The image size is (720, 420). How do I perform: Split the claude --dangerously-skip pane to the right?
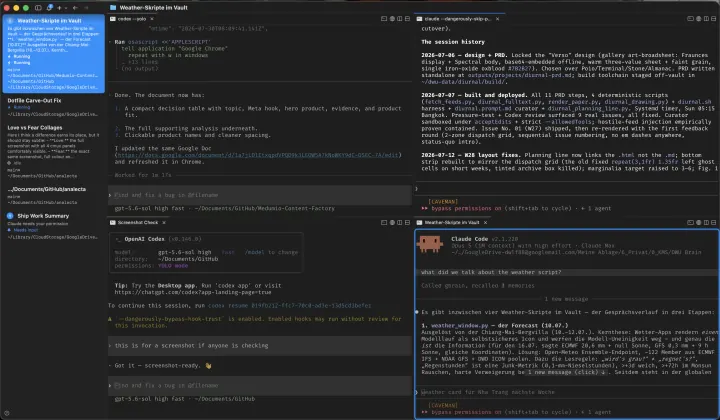click(x=706, y=19)
